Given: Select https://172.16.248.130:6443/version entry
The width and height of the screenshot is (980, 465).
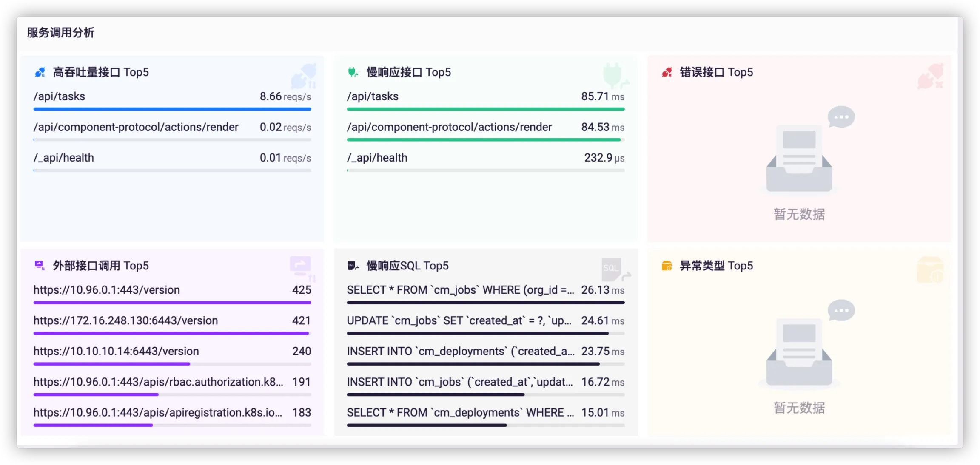Looking at the screenshot, I should pyautogui.click(x=126, y=320).
